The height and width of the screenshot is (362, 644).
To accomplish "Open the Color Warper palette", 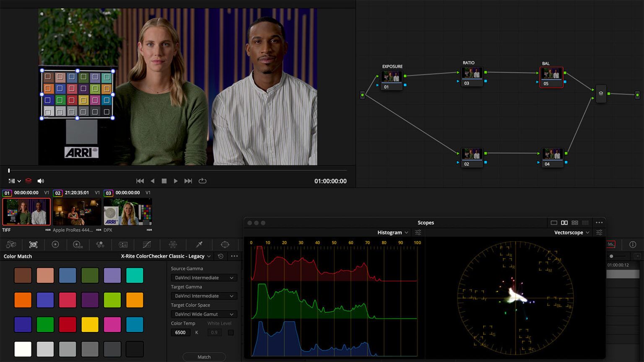I will tap(172, 245).
